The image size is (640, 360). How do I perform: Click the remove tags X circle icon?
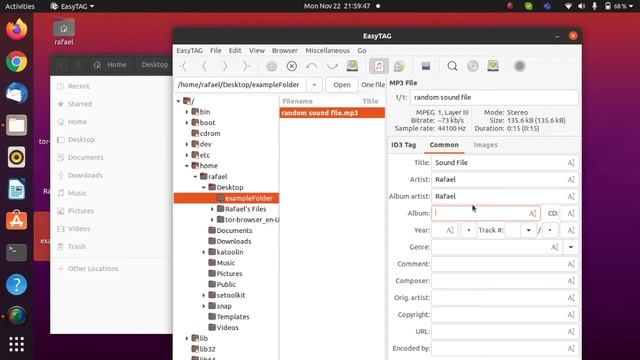(292, 66)
